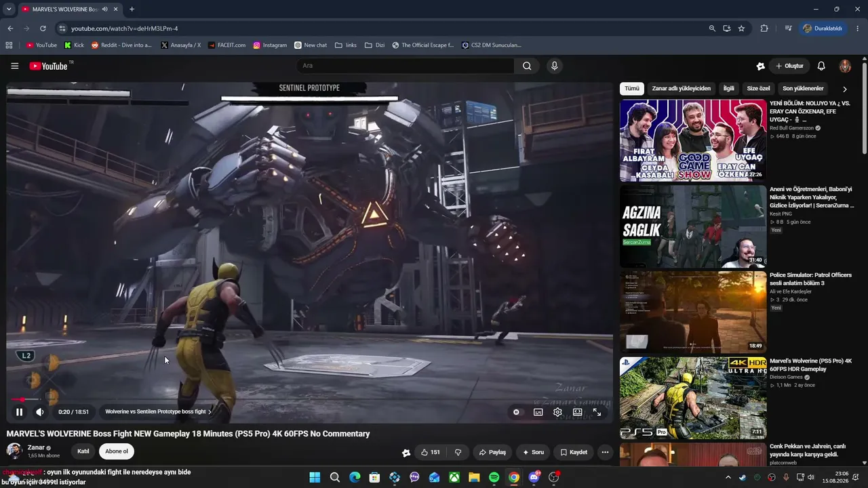
Task: Bookmark this page with the star
Action: pos(741,28)
